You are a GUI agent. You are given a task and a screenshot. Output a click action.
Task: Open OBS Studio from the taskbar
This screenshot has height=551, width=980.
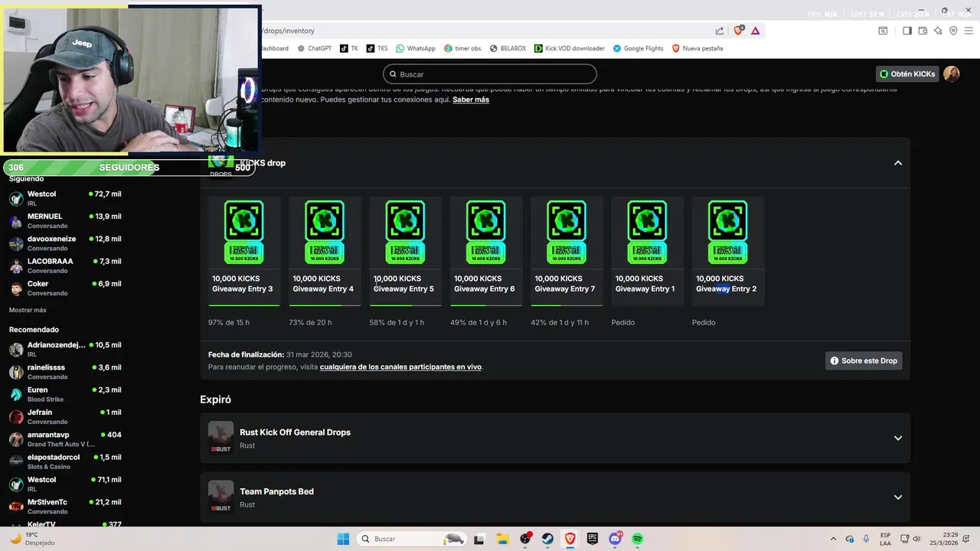[525, 539]
